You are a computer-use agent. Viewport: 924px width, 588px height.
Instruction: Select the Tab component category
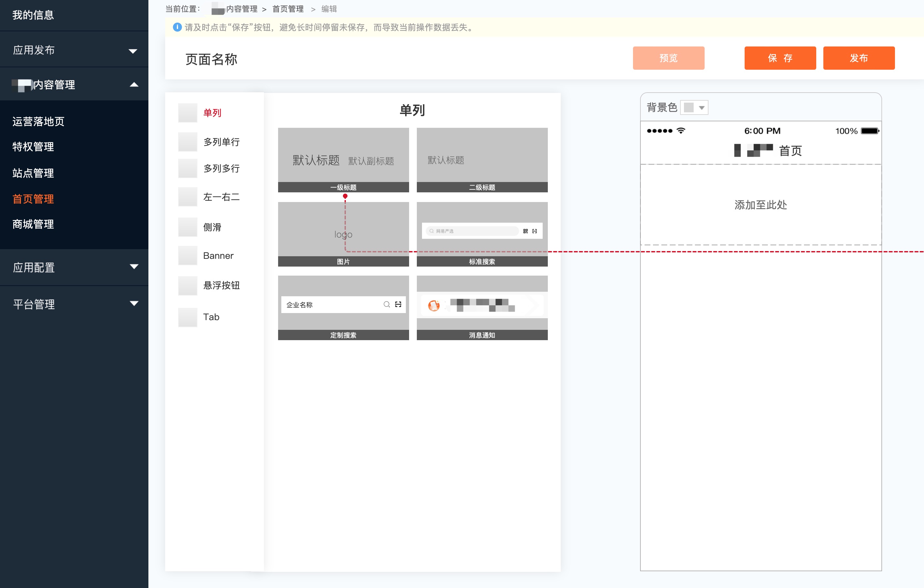[211, 317]
